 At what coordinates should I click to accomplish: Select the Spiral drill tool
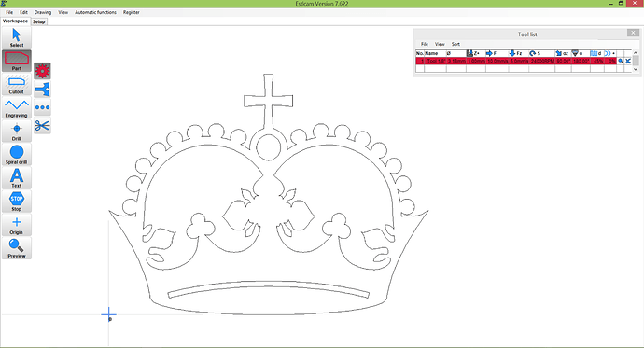coord(17,155)
